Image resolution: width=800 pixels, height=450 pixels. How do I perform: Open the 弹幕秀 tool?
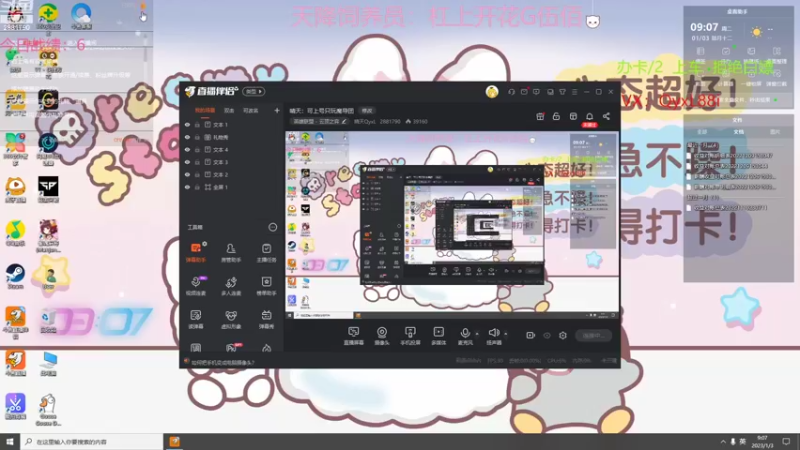click(x=266, y=319)
